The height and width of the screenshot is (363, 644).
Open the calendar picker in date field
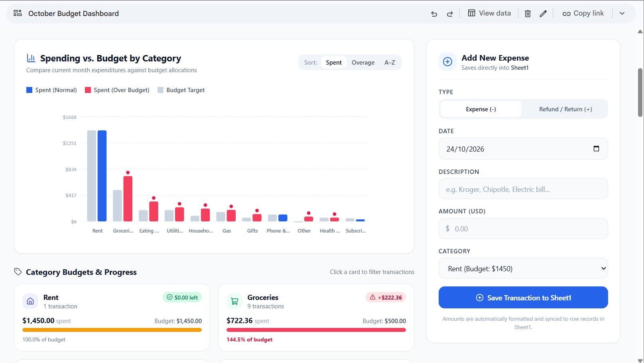pos(596,149)
